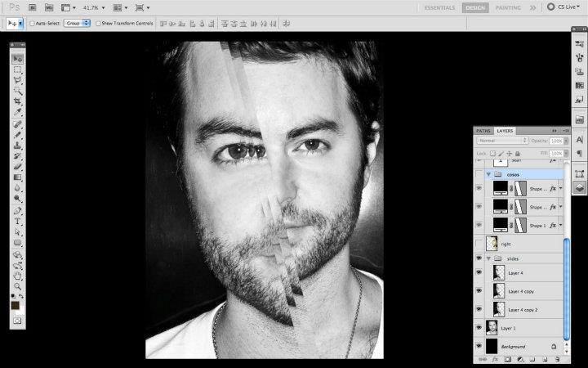Select the Clone Stamp tool
The width and height of the screenshot is (588, 368).
point(17,146)
